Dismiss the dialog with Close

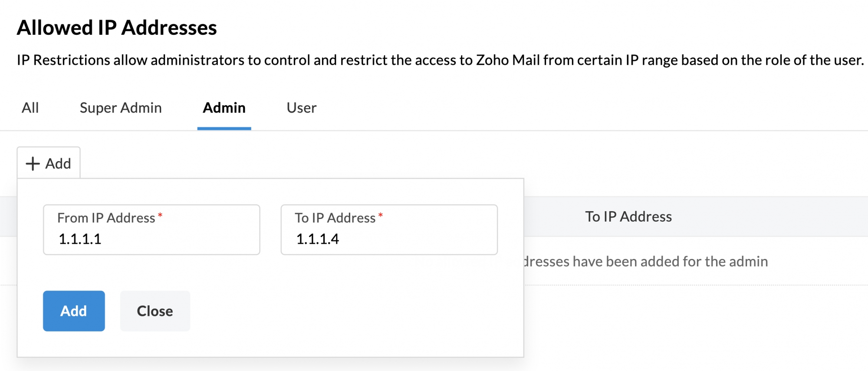[155, 311]
